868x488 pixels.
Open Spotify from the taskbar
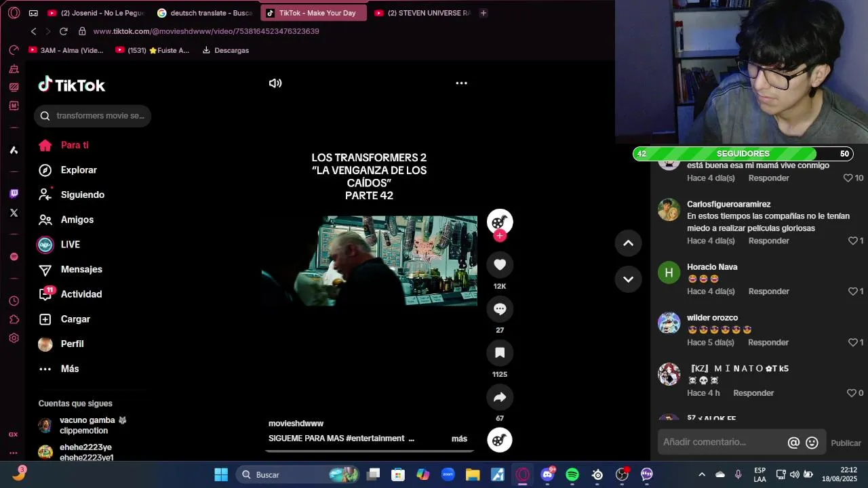572,474
